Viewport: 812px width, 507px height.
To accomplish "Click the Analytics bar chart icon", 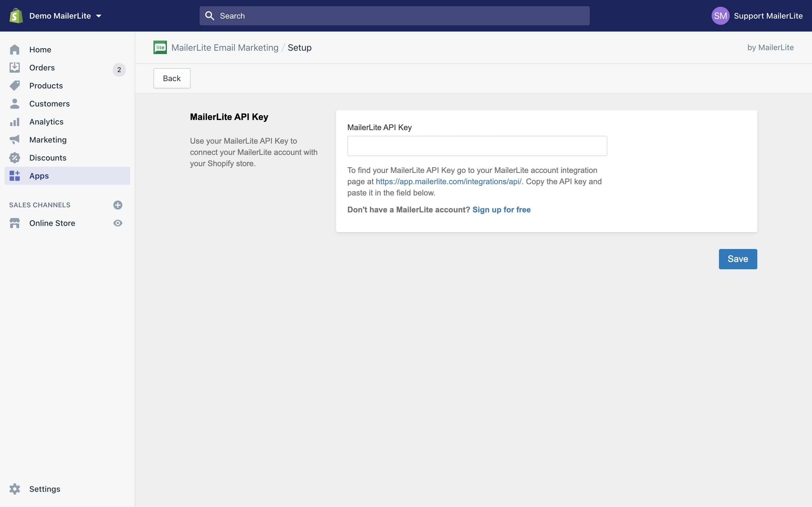I will tap(15, 122).
